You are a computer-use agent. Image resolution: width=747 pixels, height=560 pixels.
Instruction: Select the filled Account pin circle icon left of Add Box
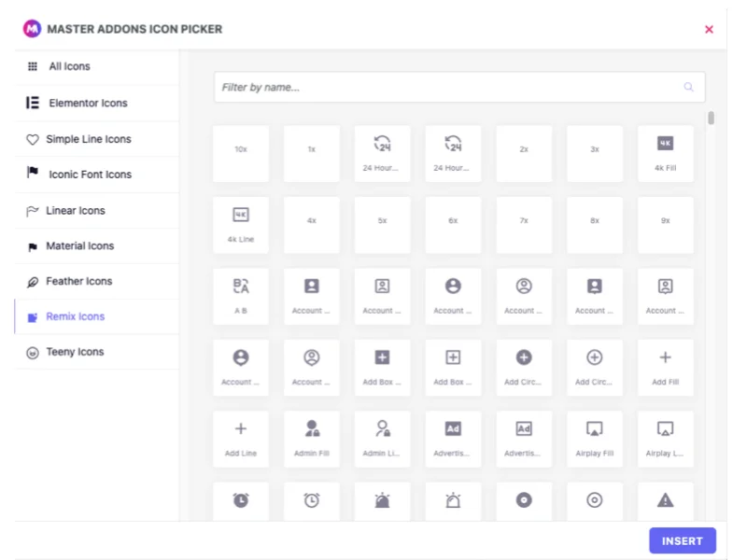tap(241, 368)
